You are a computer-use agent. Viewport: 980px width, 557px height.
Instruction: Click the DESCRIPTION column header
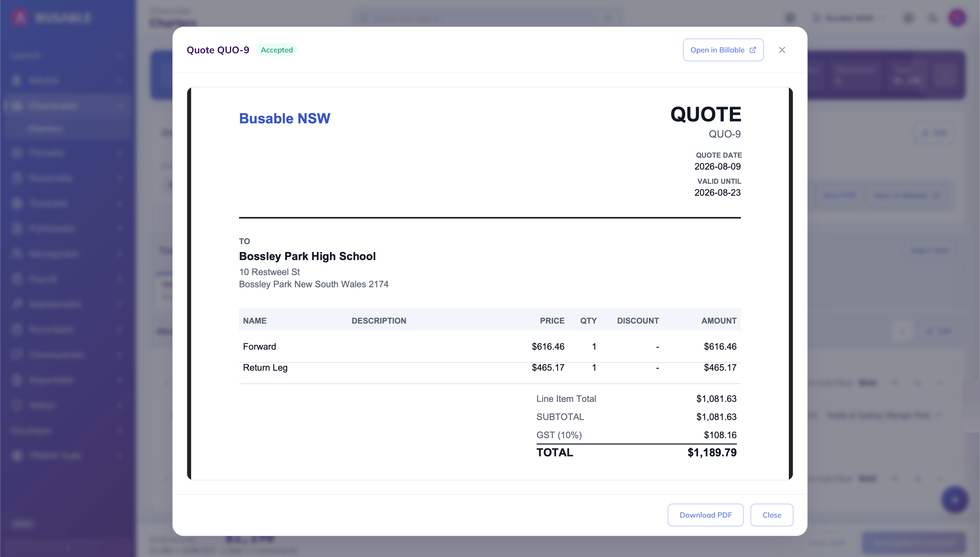pos(379,320)
